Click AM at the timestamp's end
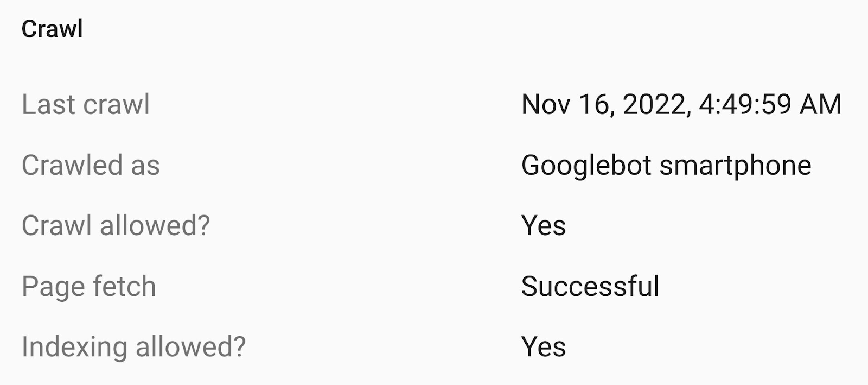The image size is (868, 385). pyautogui.click(x=821, y=104)
